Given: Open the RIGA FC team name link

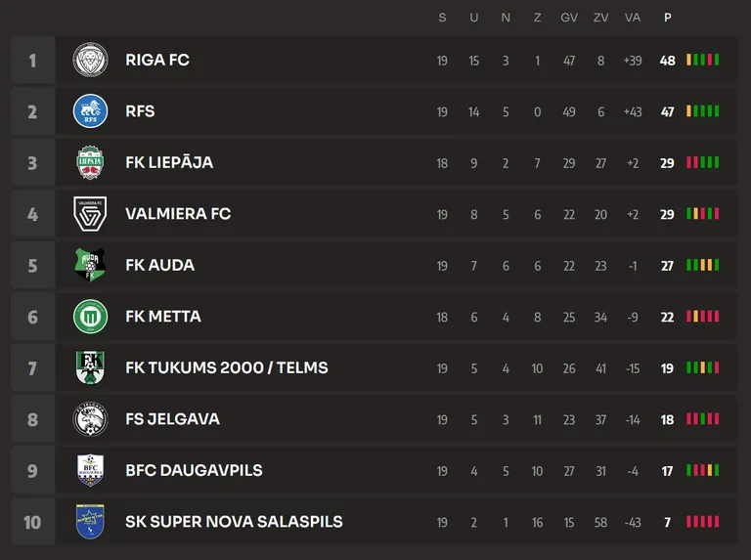Looking at the screenshot, I should click(x=157, y=60).
